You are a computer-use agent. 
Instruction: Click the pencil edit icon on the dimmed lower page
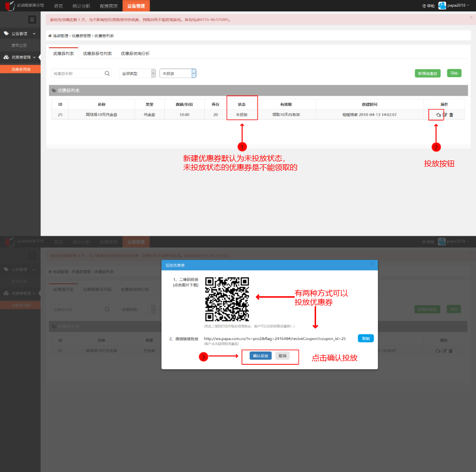click(x=445, y=351)
